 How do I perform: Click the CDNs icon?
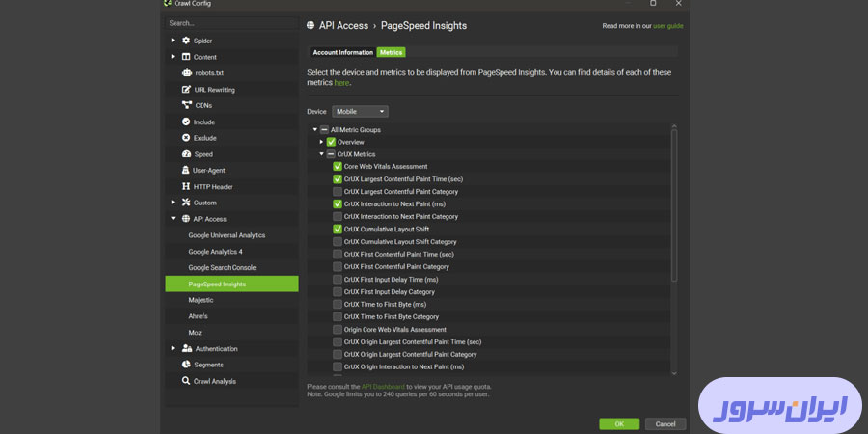click(185, 106)
